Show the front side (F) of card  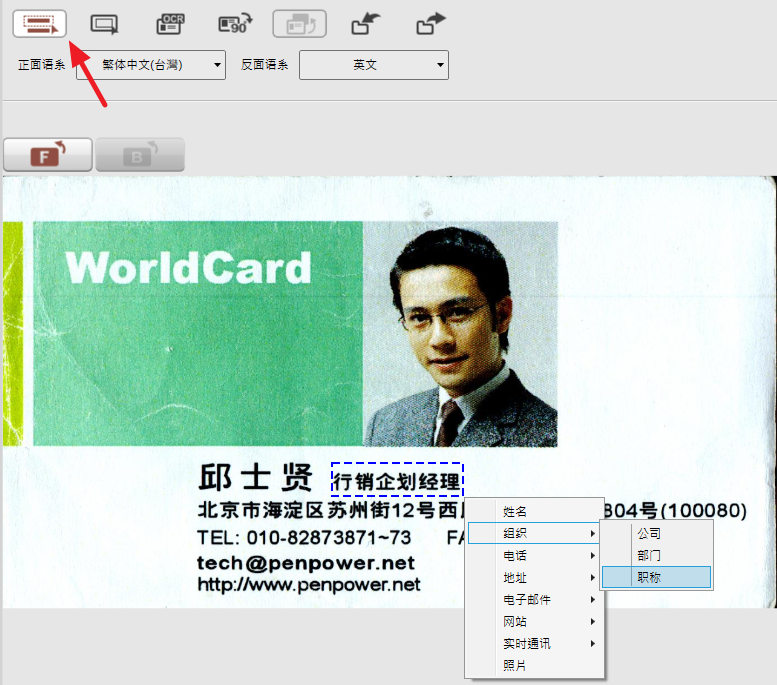point(48,155)
